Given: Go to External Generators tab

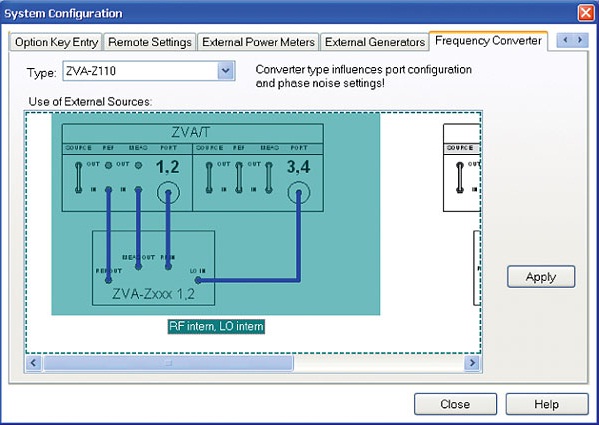Looking at the screenshot, I should click(x=375, y=42).
